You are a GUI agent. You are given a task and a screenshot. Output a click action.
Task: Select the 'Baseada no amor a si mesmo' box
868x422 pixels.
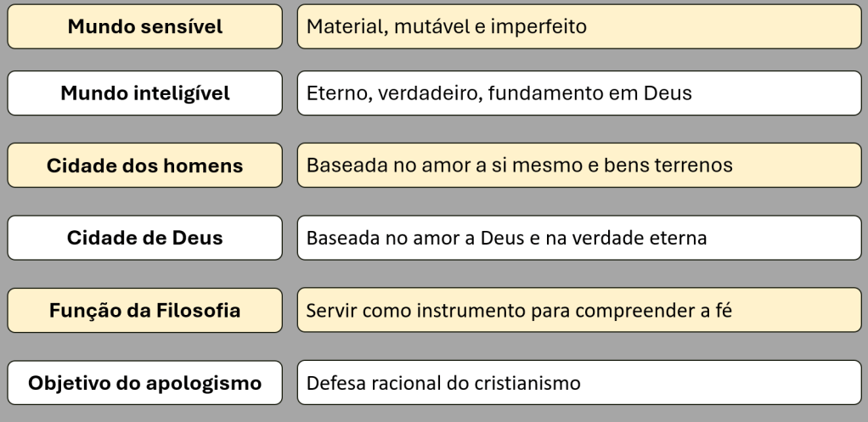point(579,166)
